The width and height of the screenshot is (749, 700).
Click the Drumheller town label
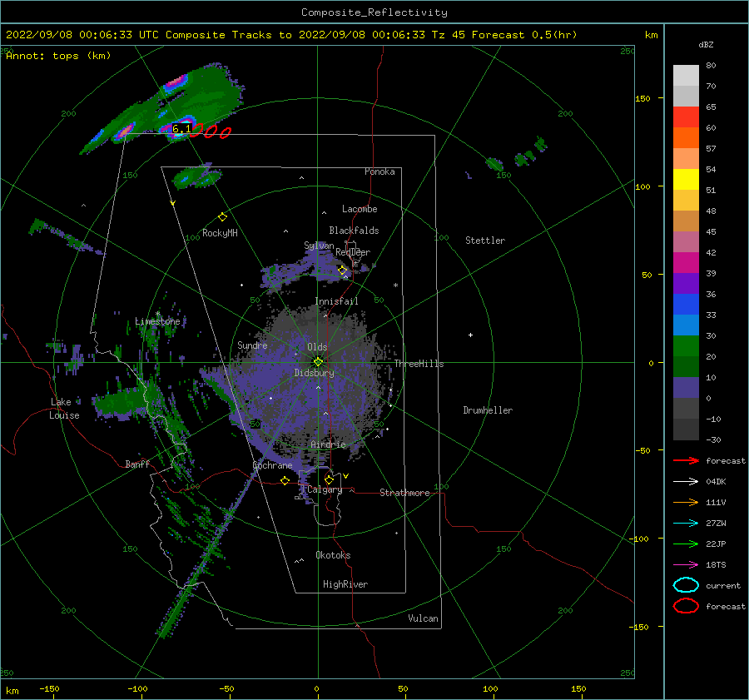tap(488, 410)
